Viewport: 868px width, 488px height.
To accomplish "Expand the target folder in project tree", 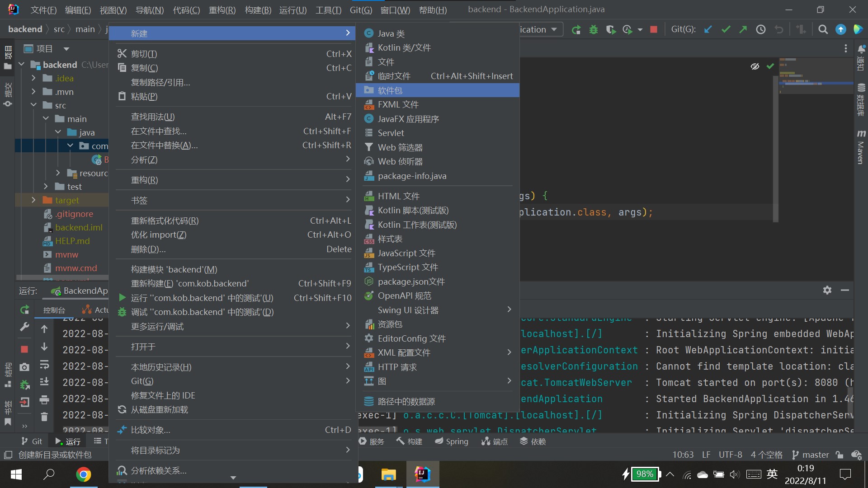I will [x=33, y=200].
